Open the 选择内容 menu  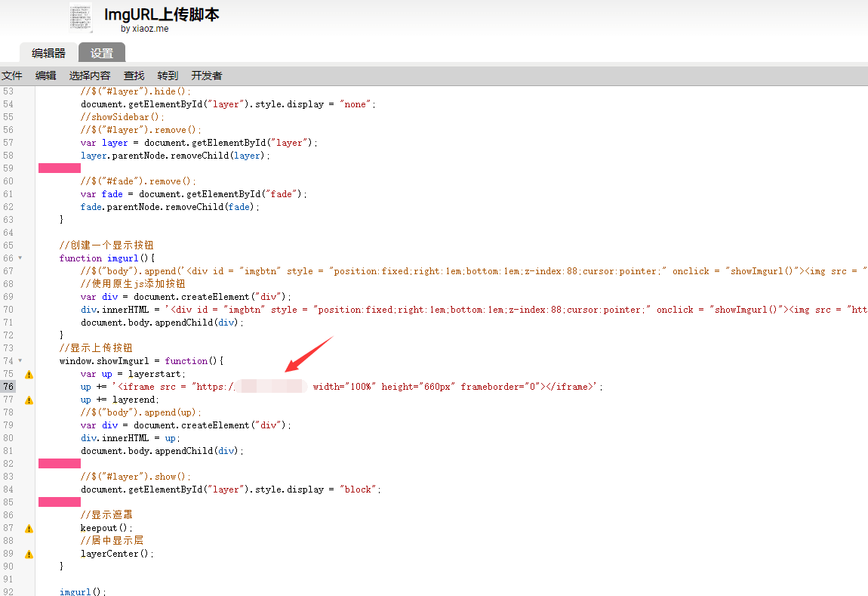pos(90,76)
